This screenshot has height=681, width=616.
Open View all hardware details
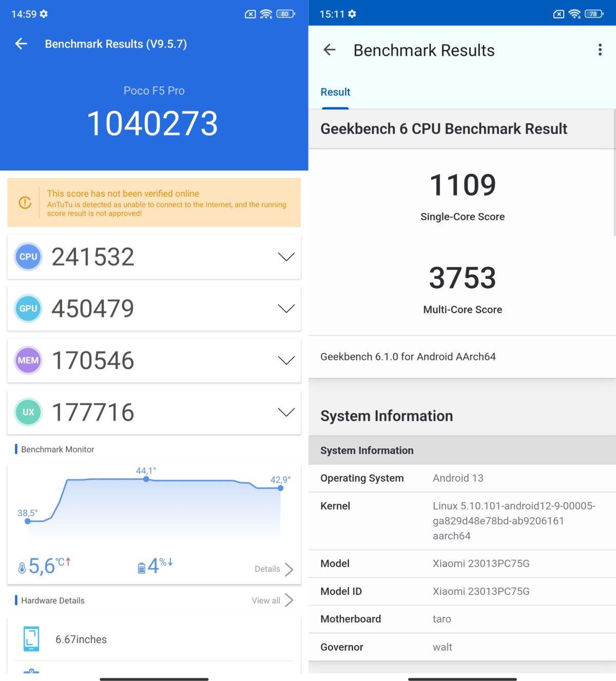[272, 600]
